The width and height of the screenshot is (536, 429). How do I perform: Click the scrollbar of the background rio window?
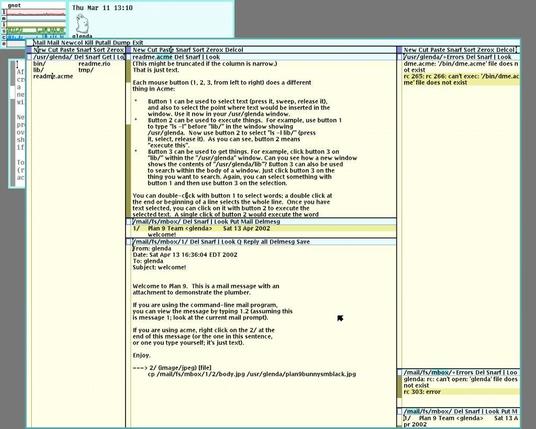click(x=13, y=124)
